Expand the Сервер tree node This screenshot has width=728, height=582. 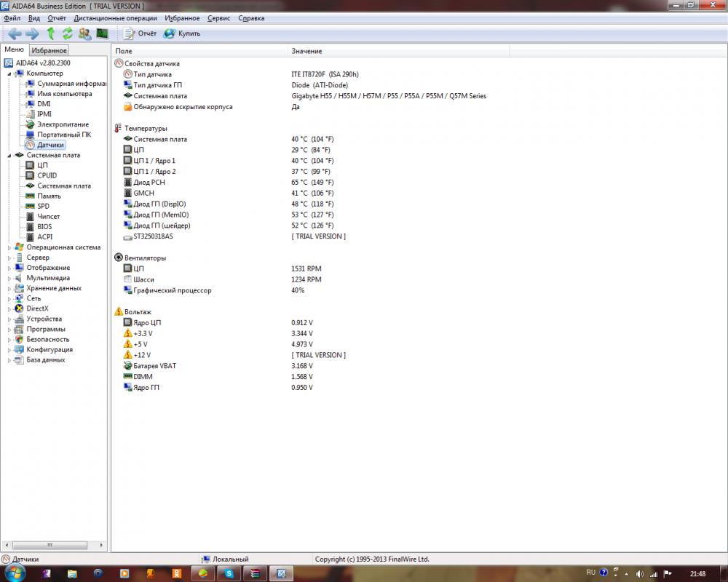tap(9, 258)
